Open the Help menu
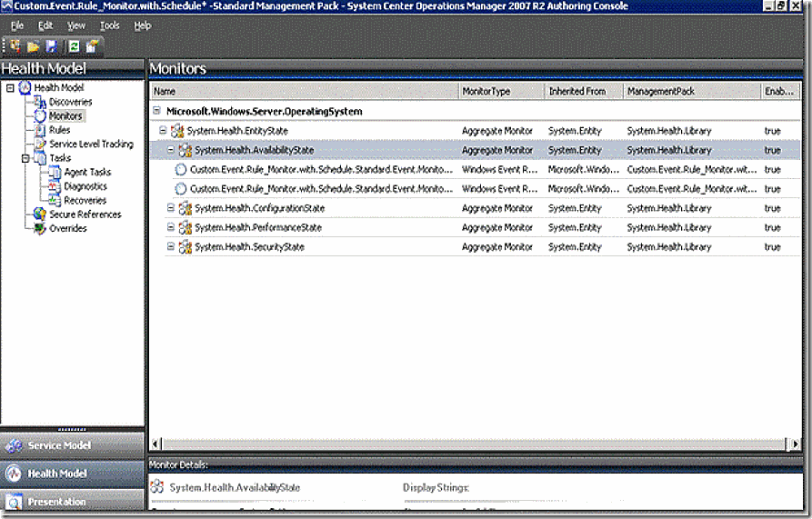The image size is (812, 519). pyautogui.click(x=143, y=25)
